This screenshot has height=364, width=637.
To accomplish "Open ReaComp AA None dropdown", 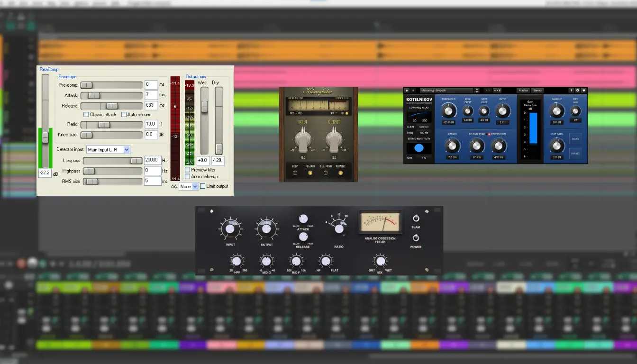I will coord(189,187).
